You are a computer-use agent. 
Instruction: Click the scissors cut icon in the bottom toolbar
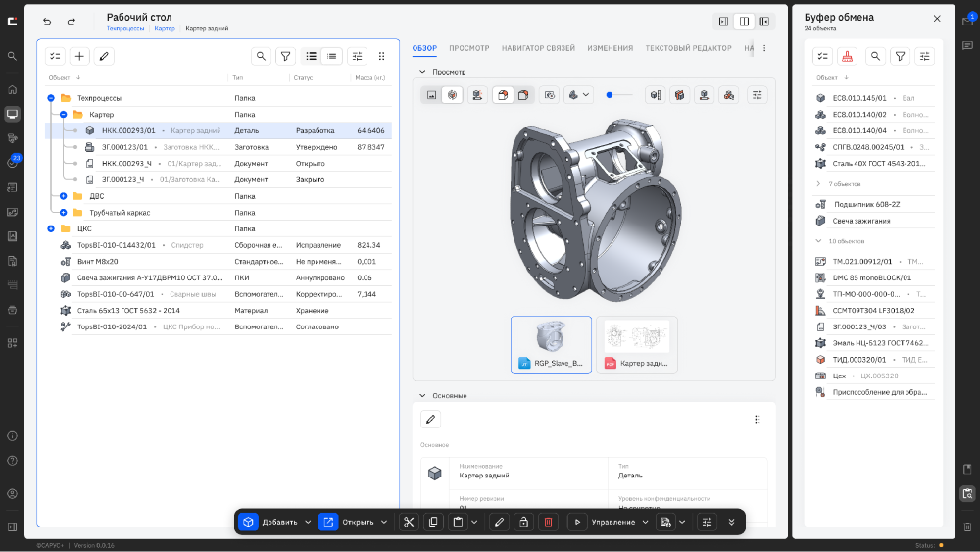(409, 522)
